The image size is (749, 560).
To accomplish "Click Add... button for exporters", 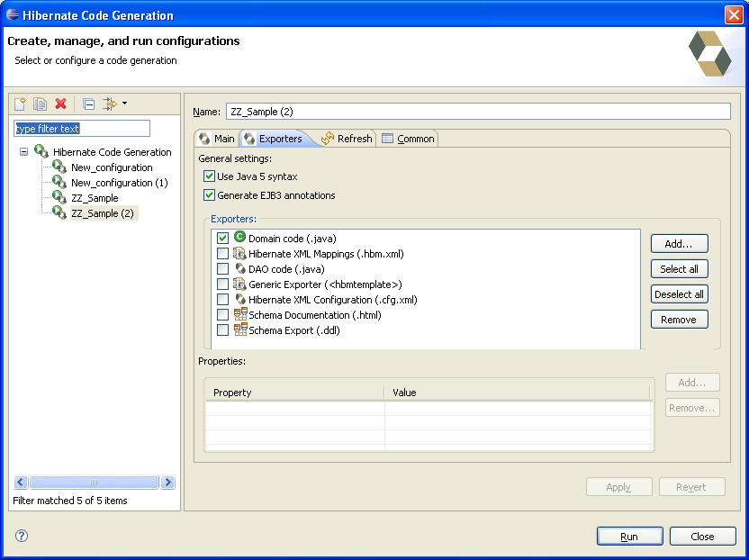I will click(x=680, y=244).
